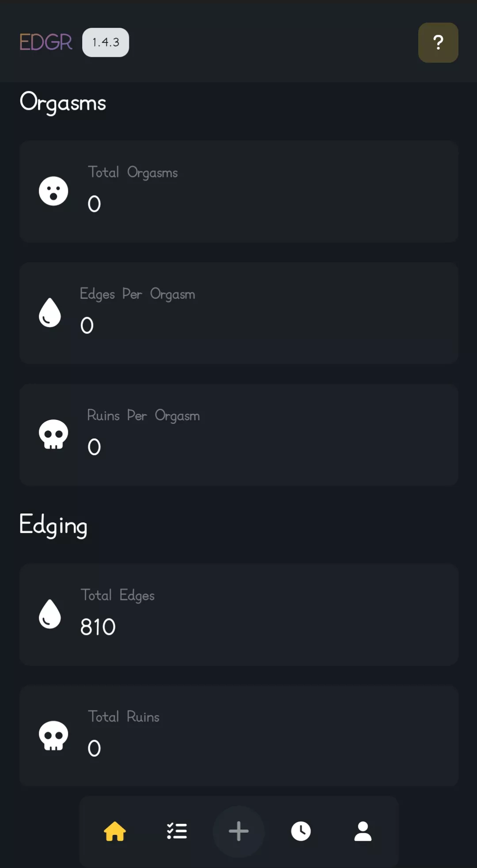This screenshot has width=477, height=868.
Task: Tap the plus add button
Action: click(238, 831)
